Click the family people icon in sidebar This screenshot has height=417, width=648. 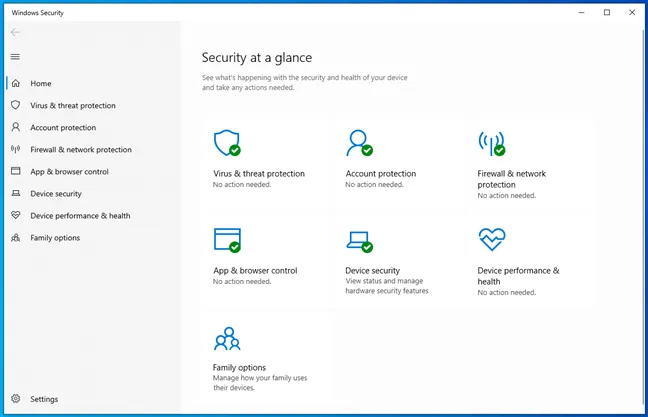pos(16,237)
